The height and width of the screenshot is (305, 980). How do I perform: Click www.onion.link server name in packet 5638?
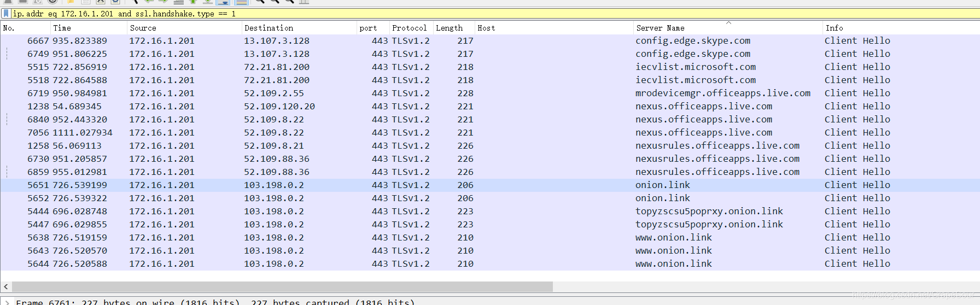pyautogui.click(x=674, y=237)
